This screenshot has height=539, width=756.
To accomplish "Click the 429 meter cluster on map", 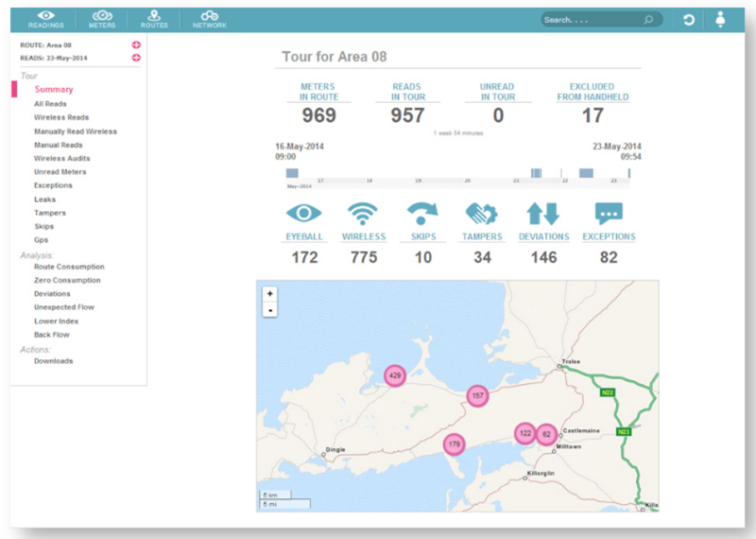I will pos(395,375).
